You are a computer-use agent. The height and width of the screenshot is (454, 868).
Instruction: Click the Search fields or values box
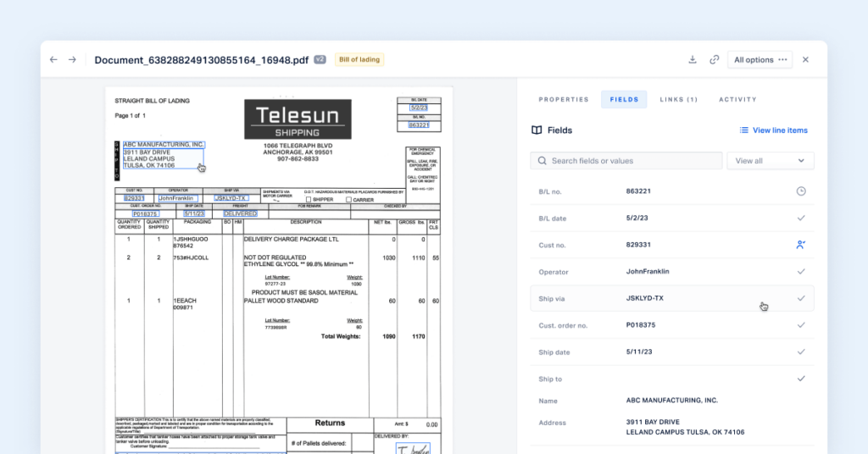pos(626,161)
